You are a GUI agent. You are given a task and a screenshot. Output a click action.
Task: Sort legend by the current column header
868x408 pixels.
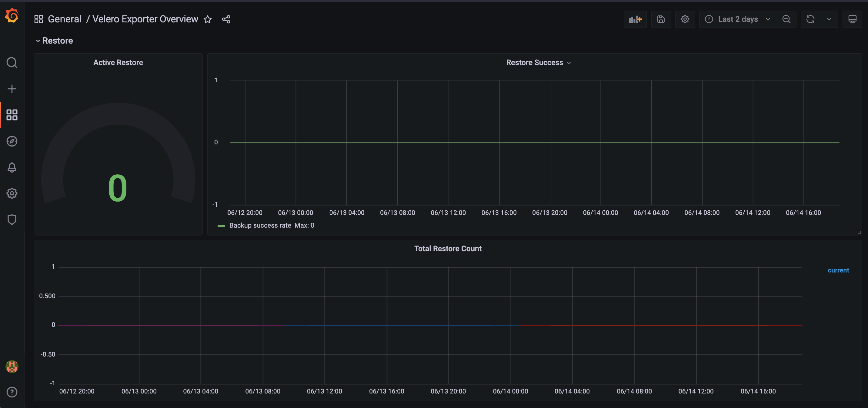pyautogui.click(x=838, y=270)
